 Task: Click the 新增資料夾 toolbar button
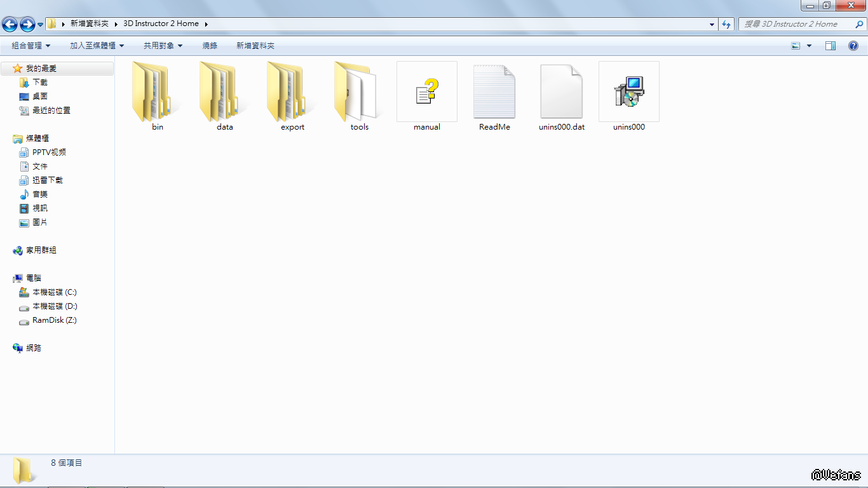click(255, 46)
